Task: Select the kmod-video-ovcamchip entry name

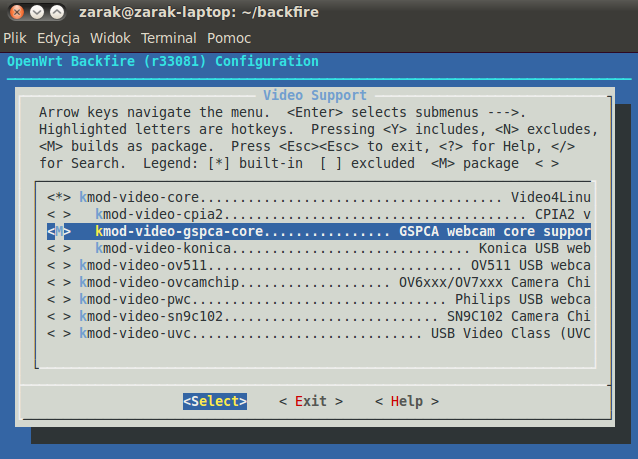Action: click(159, 282)
